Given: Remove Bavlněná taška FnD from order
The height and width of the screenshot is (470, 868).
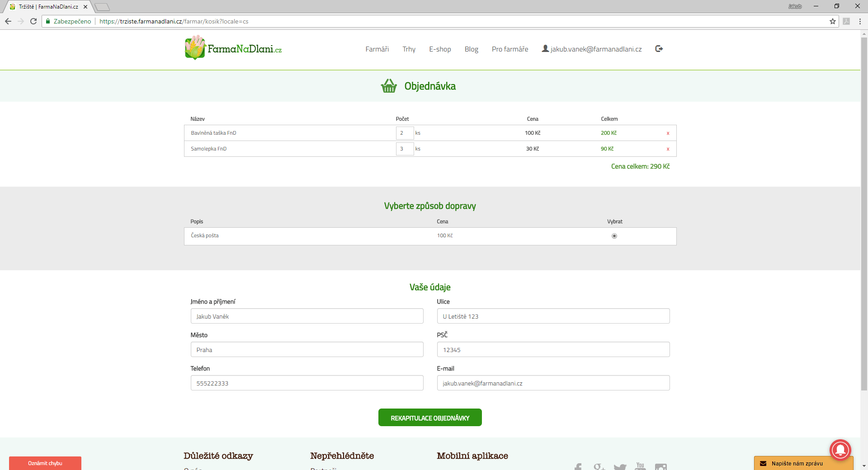Looking at the screenshot, I should click(x=668, y=133).
